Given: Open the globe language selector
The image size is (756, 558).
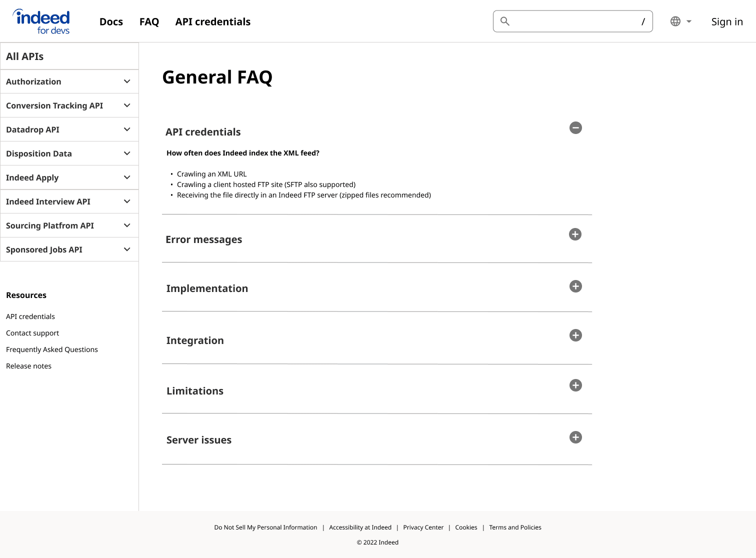Looking at the screenshot, I should click(675, 21).
